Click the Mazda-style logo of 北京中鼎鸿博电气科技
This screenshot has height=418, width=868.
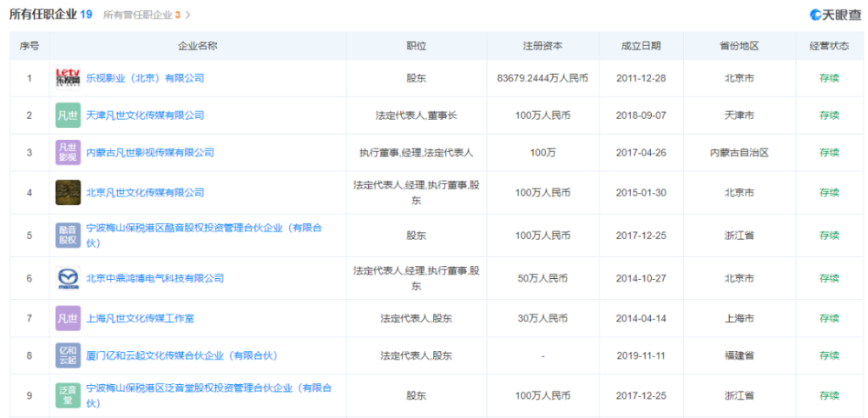[68, 278]
